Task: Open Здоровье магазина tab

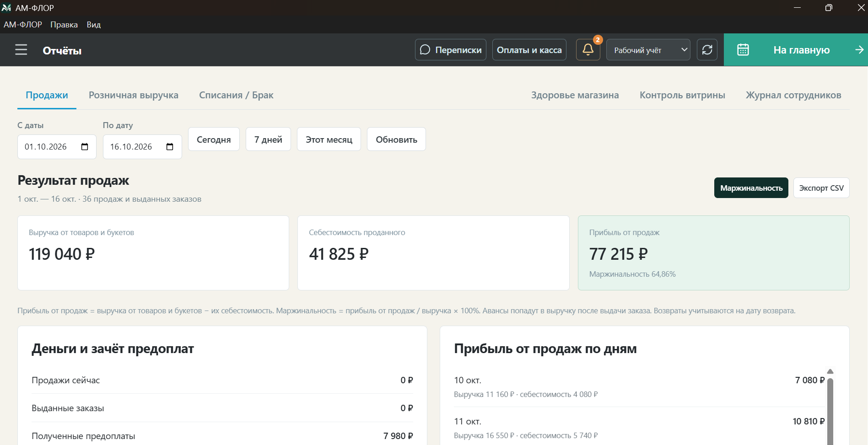Action: click(x=575, y=95)
